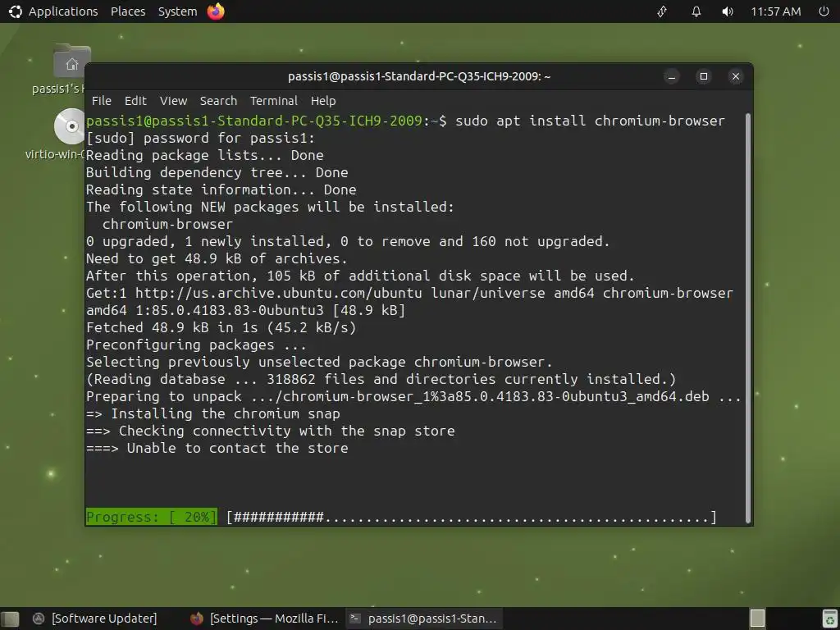Open the terminal View menu
Image resolution: width=840 pixels, height=630 pixels.
click(x=173, y=101)
